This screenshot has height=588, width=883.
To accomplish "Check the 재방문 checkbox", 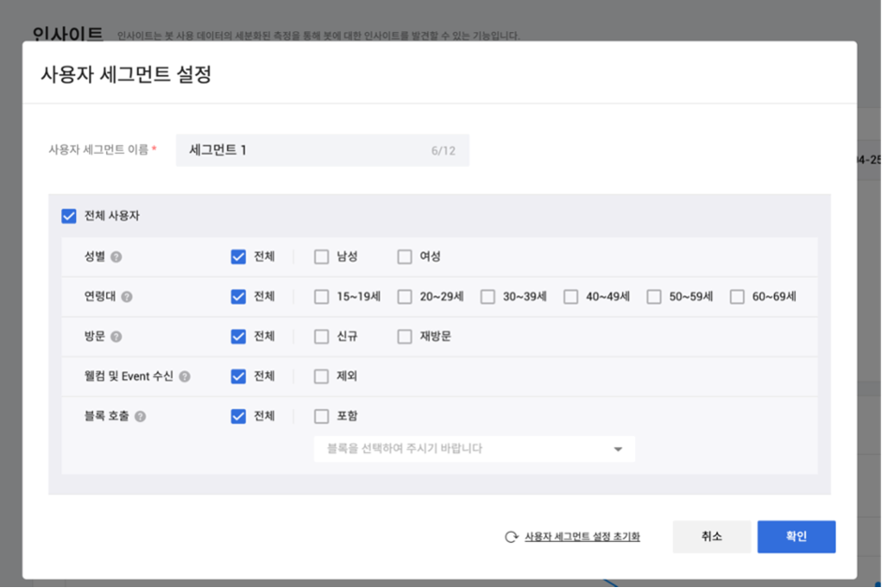I will click(404, 337).
